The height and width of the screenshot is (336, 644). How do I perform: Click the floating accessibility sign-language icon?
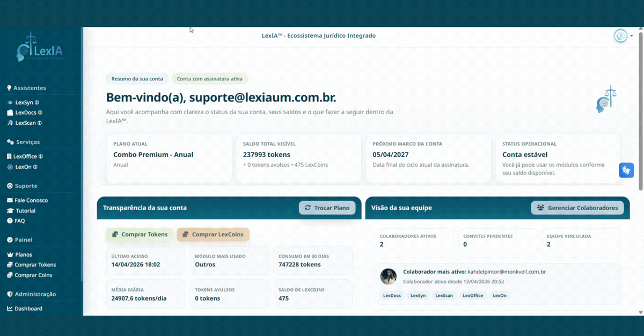(x=626, y=170)
